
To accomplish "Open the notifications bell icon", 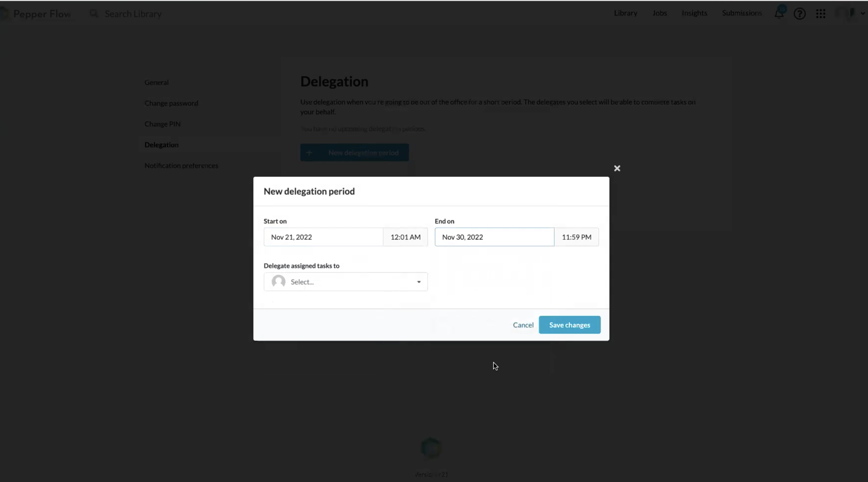I will 779,14.
